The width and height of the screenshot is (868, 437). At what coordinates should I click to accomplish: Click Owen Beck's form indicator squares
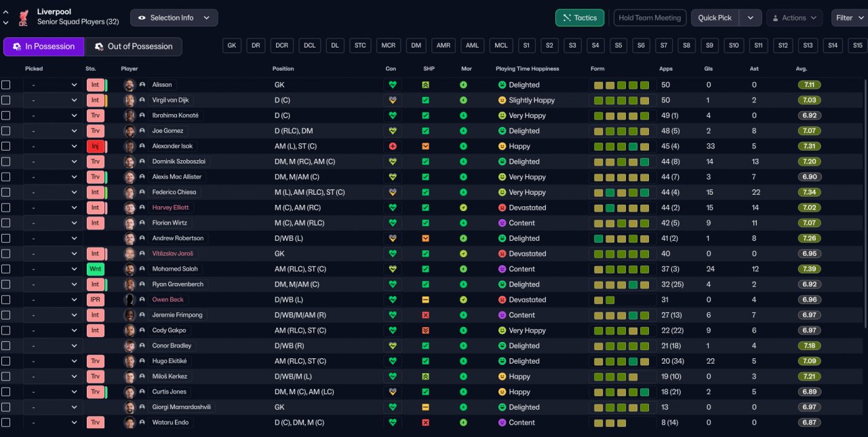604,299
